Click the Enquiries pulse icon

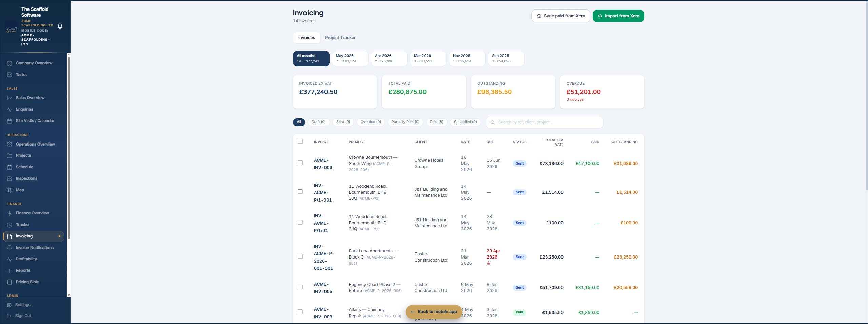[9, 110]
